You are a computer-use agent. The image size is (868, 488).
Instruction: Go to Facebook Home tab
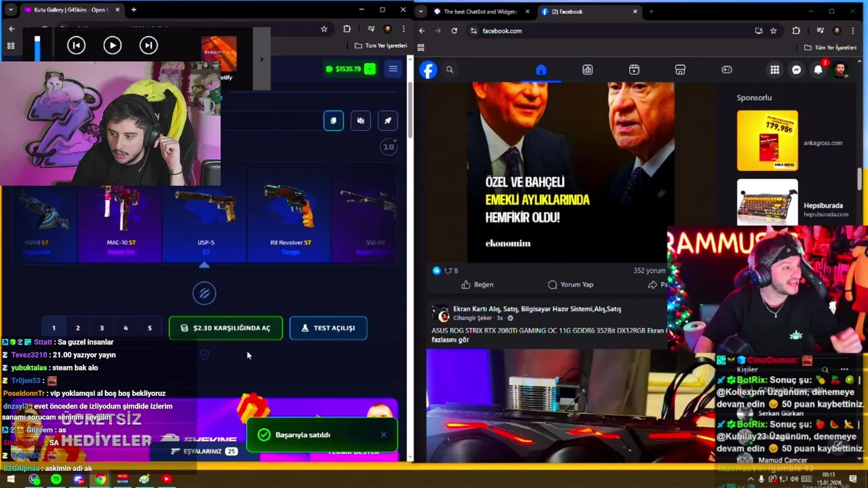541,70
